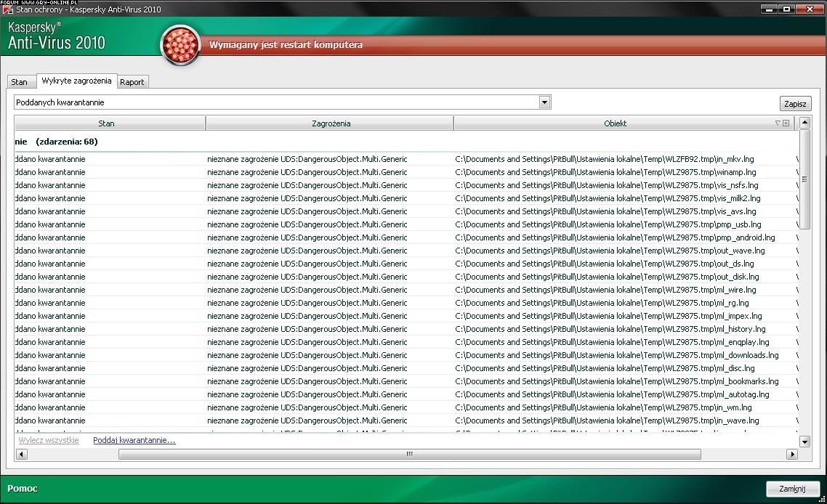Select the pmp_android.lng object row
The image size is (827, 504).
(406, 237)
